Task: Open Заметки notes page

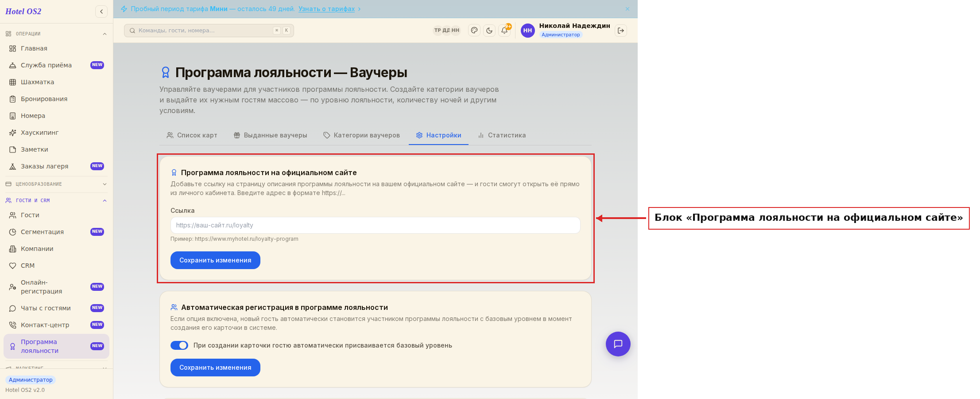Action: click(56, 149)
